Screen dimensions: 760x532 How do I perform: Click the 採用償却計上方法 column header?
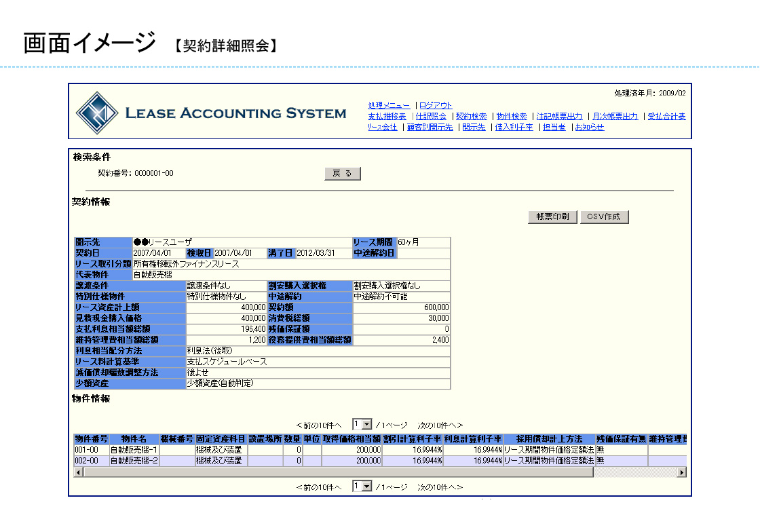(549, 439)
